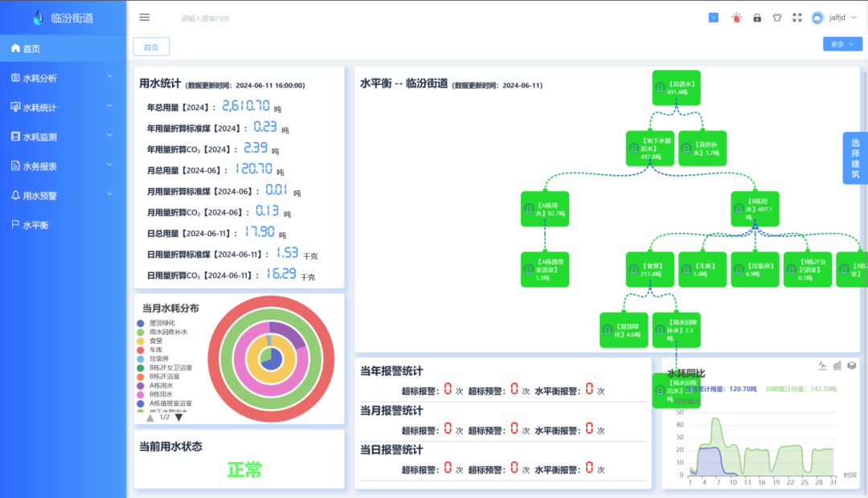Viewport: 868px width, 498px height.
Task: Switch water comparison chart to bar view
Action: click(837, 365)
